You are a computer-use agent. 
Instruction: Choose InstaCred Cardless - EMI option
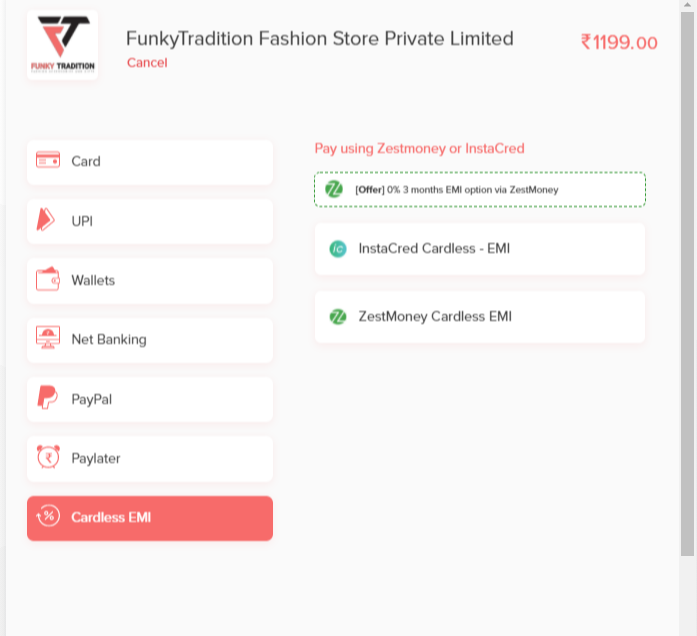[x=480, y=249]
